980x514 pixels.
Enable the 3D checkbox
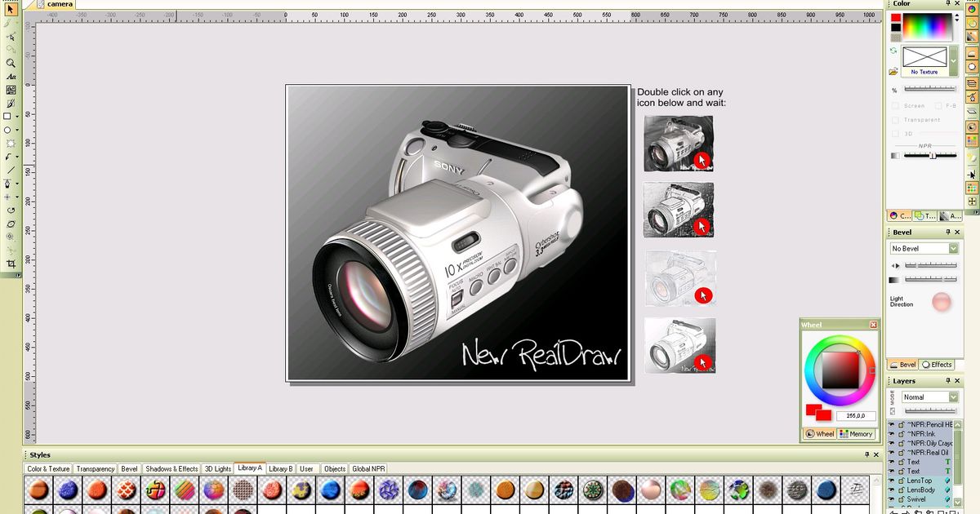tap(895, 134)
